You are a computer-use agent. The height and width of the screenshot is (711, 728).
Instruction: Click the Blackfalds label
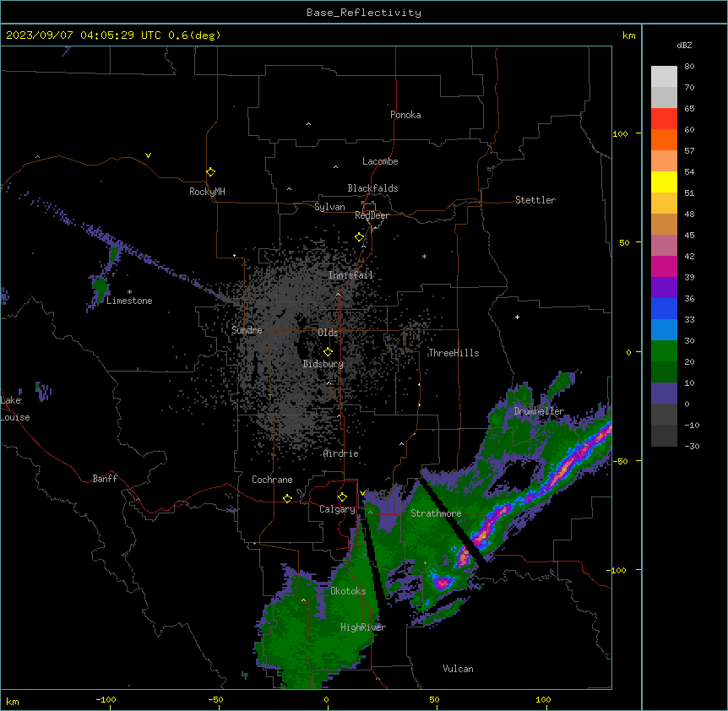coord(372,188)
